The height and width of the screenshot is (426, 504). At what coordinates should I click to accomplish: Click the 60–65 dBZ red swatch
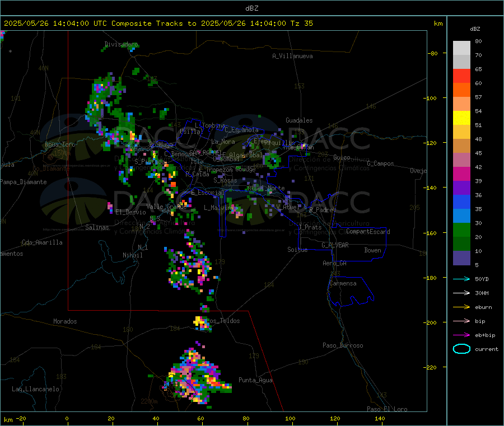(461, 76)
